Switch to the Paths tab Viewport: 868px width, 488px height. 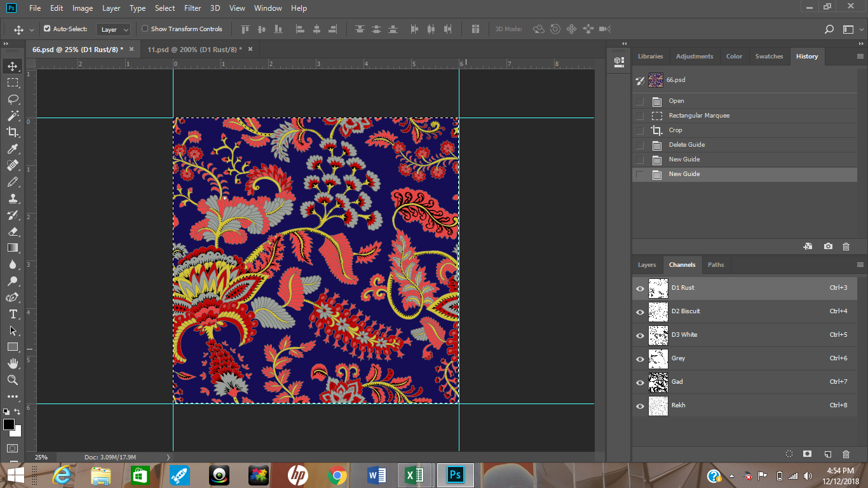[x=716, y=265]
